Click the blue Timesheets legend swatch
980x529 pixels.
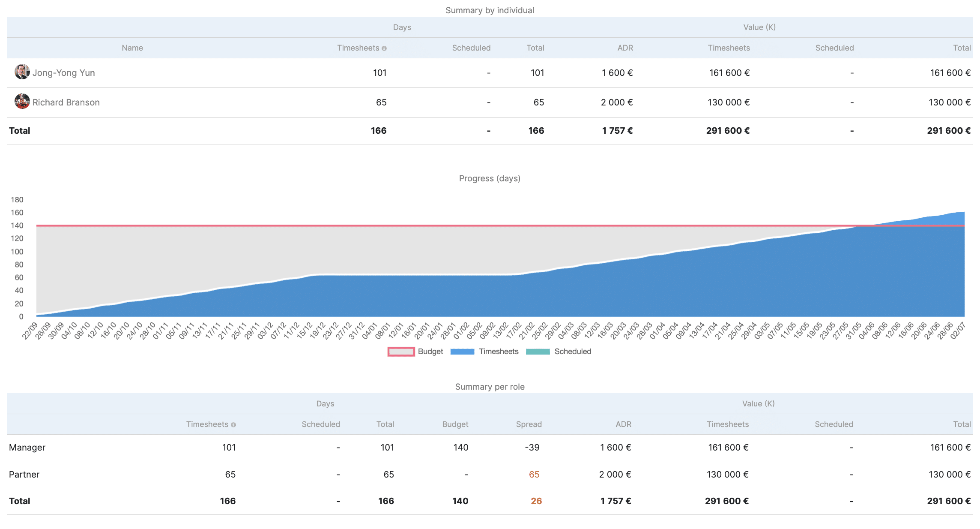[462, 352]
